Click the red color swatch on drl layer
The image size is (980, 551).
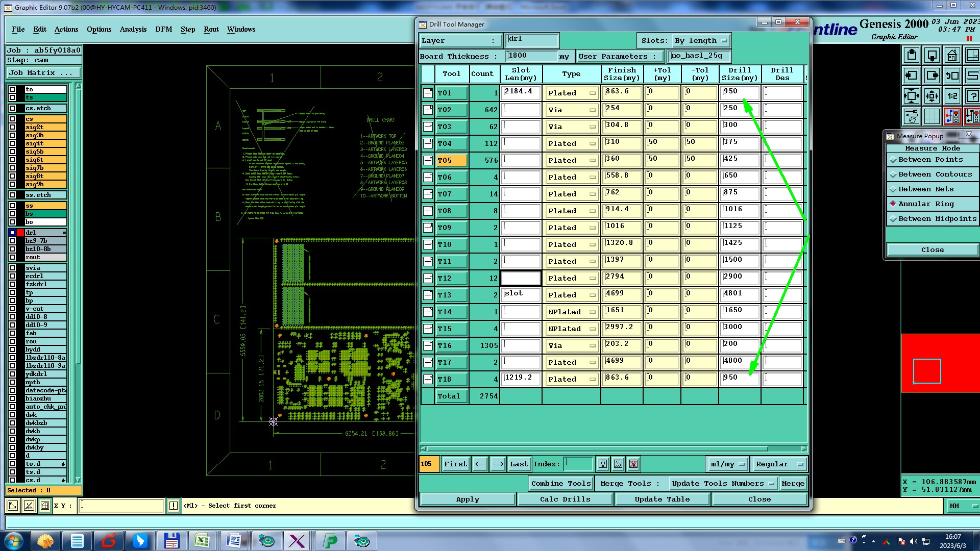20,233
